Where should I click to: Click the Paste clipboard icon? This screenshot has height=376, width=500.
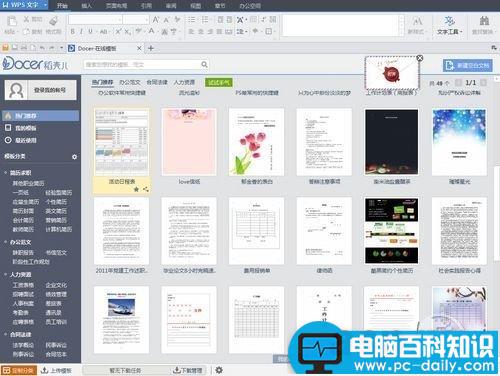[12, 22]
